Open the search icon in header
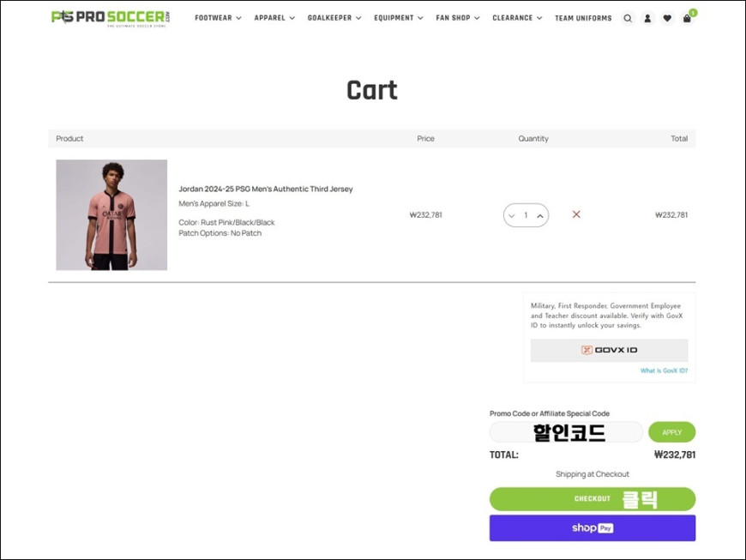 [628, 19]
